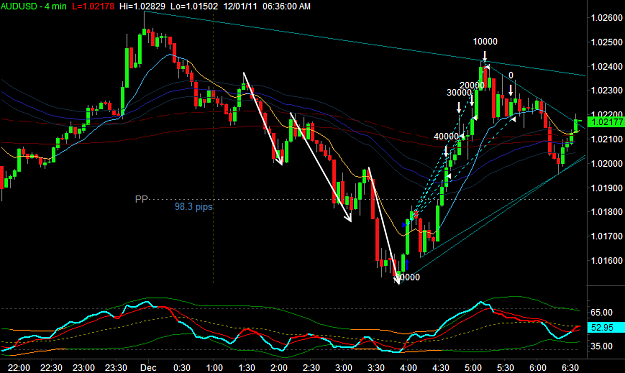
Task: Click the 12/01/11 date in header
Action: [x=240, y=6]
